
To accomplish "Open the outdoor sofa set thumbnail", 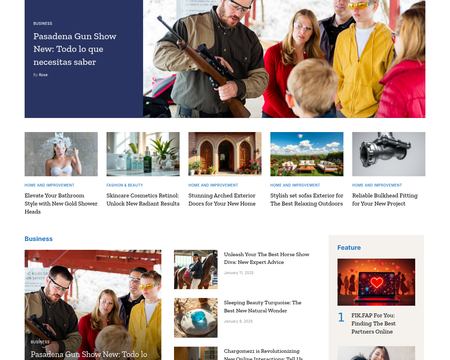I will (x=307, y=154).
